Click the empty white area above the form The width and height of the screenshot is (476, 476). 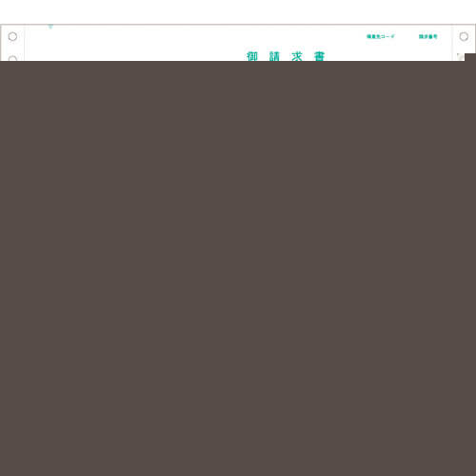[x=238, y=11]
